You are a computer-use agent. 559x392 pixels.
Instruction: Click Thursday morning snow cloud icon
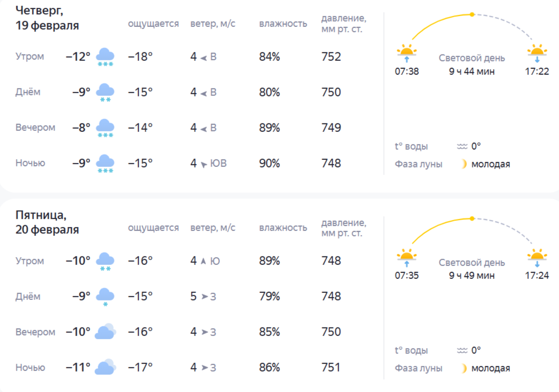click(x=105, y=57)
